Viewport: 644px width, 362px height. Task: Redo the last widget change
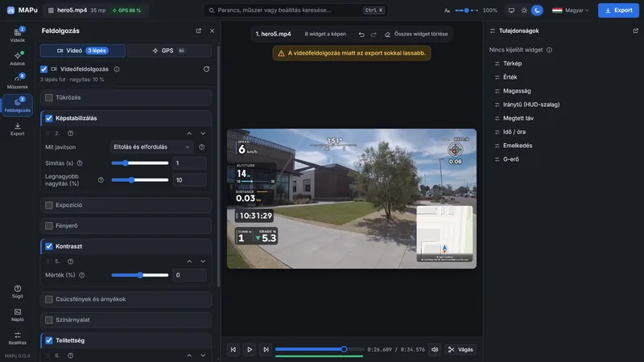374,34
